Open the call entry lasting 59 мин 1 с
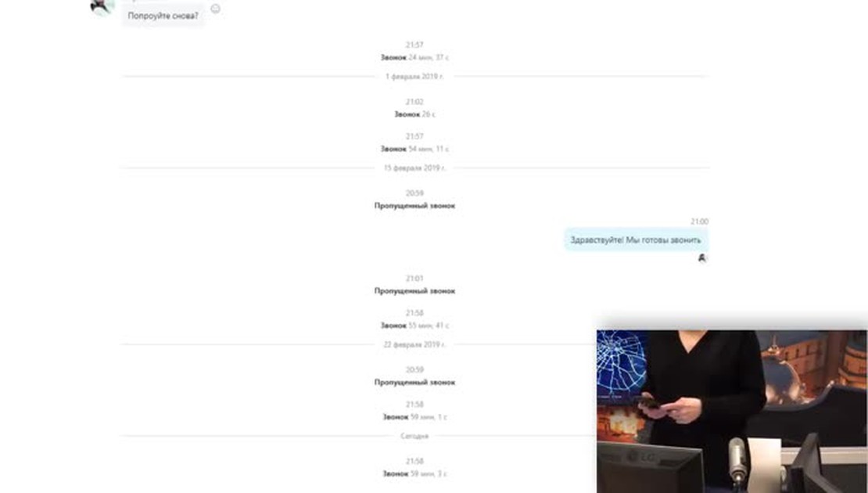The image size is (868, 493). 414,417
